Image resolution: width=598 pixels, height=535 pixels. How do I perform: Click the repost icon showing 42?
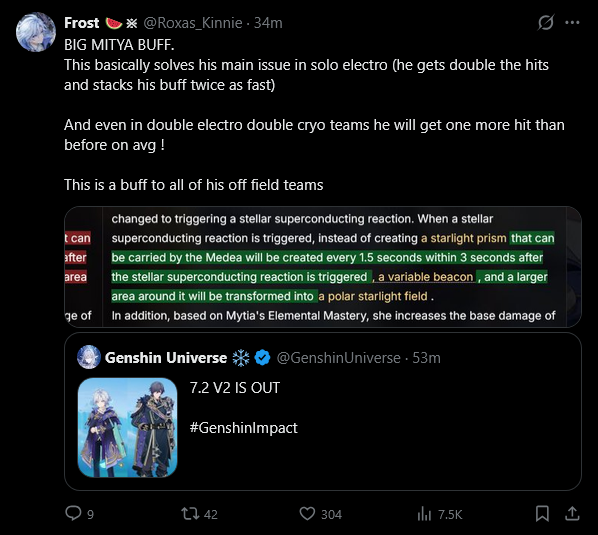tap(190, 514)
